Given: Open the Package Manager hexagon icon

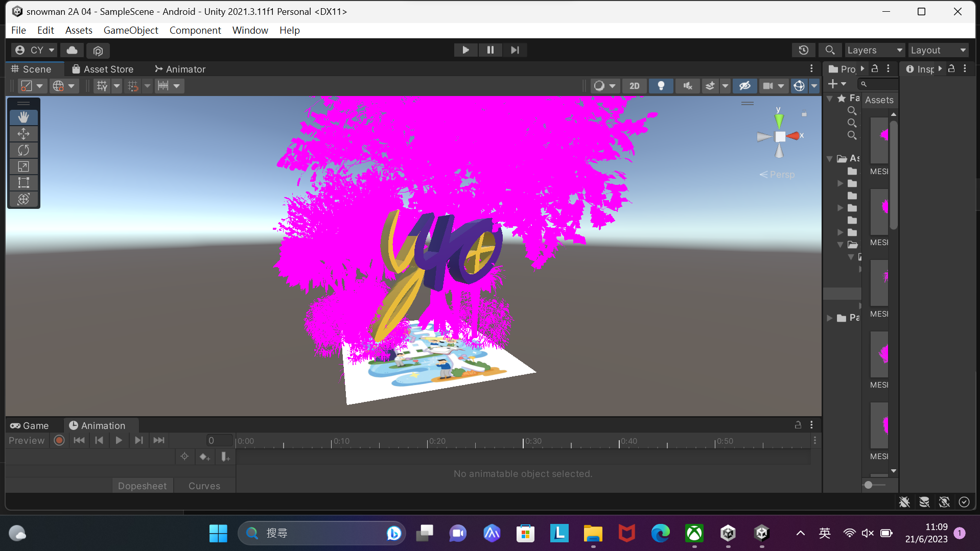Looking at the screenshot, I should tap(98, 51).
